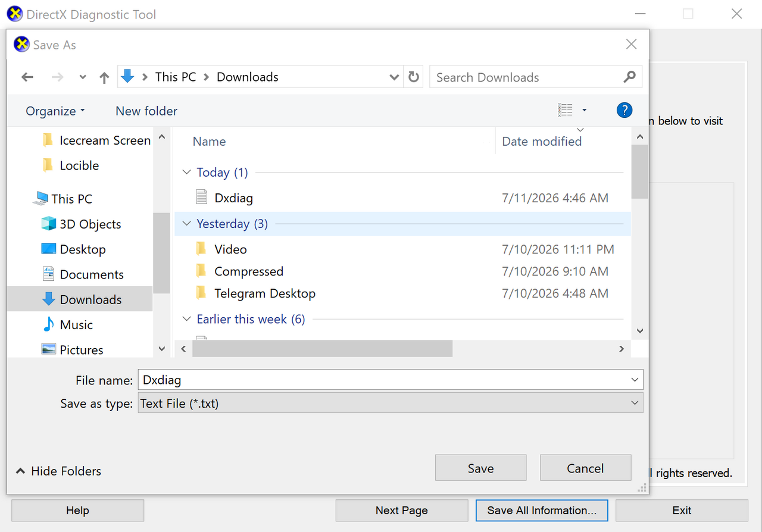Click the Save button
The image size is (762, 532).
(x=480, y=468)
